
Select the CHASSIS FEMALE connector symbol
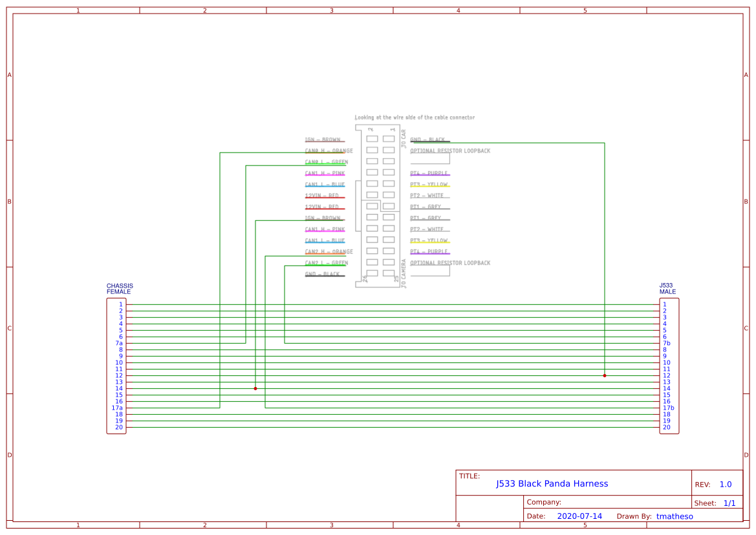coord(116,365)
